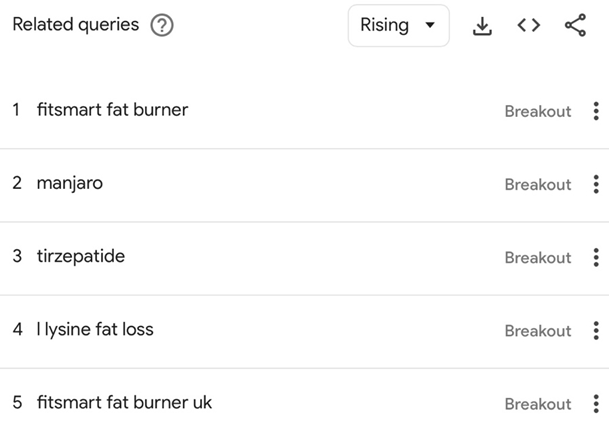This screenshot has width=609, height=434.
Task: Open more options for fitsmart fat burner uk
Action: (x=596, y=404)
